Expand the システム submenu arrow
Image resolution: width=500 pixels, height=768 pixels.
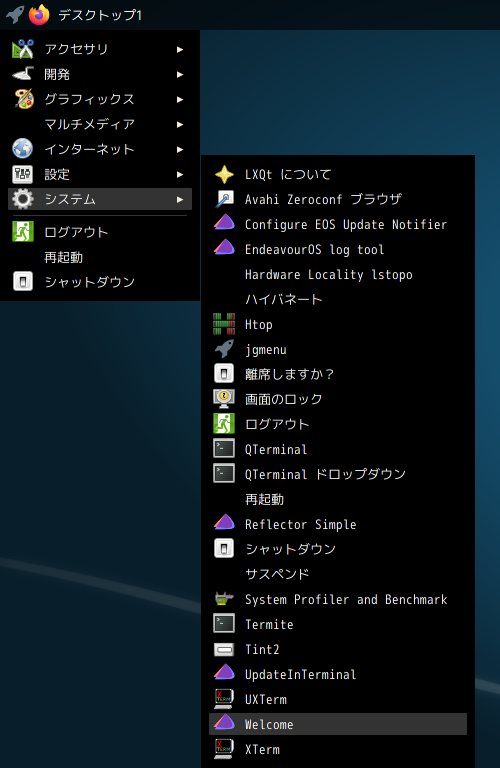pos(180,199)
